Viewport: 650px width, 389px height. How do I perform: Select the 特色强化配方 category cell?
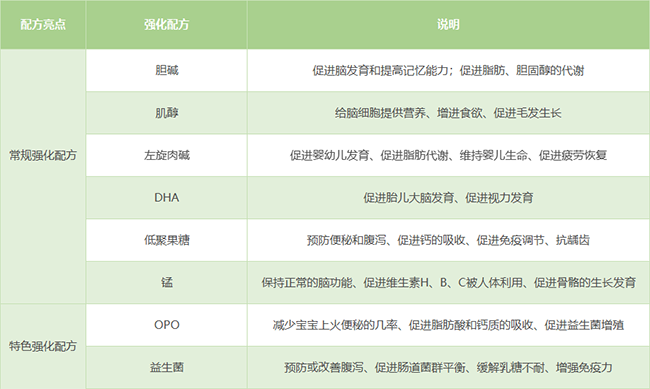click(43, 346)
